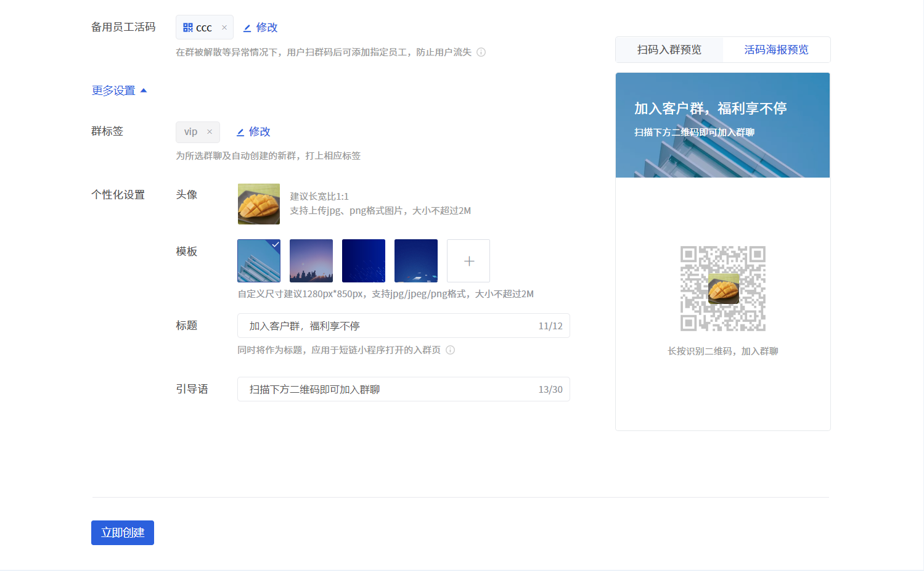Click the QR code in preview
Screen dimensions: 924x571
pos(723,289)
